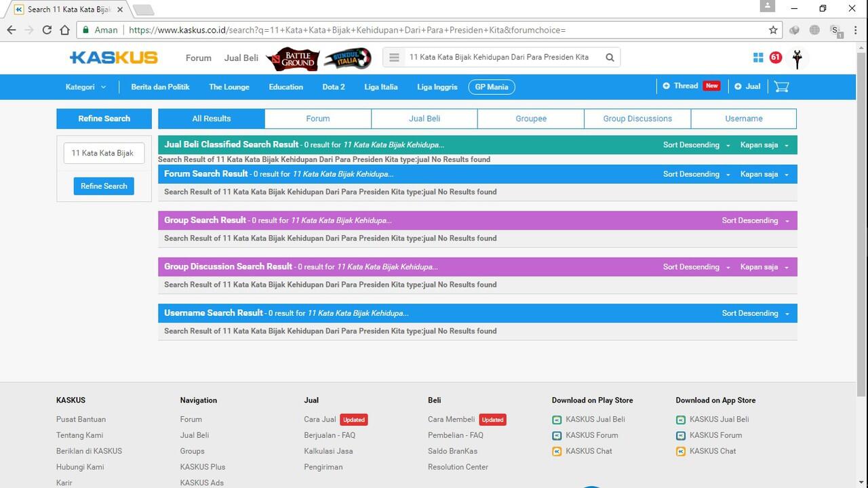The image size is (868, 488).
Task: Expand Sort Descending in Username Search Result
Action: [755, 313]
